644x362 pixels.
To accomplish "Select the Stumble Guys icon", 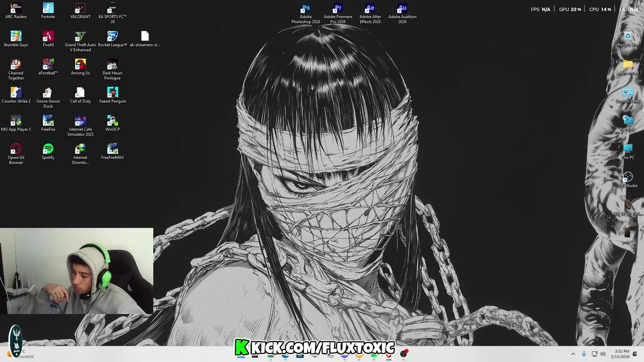I will pyautogui.click(x=16, y=39).
